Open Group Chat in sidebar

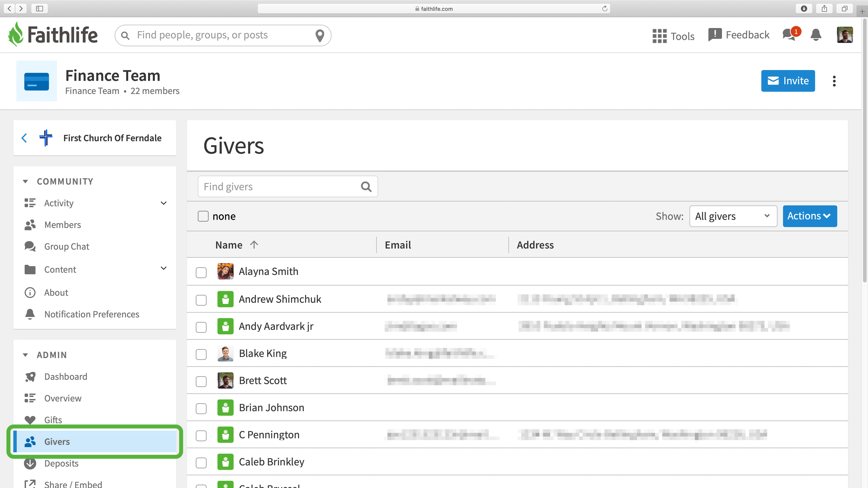pos(66,246)
